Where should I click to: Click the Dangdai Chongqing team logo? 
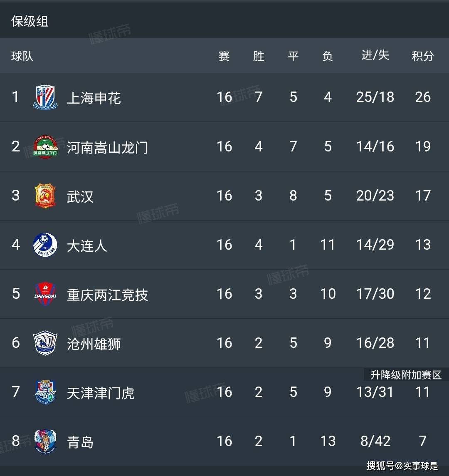pyautogui.click(x=45, y=294)
